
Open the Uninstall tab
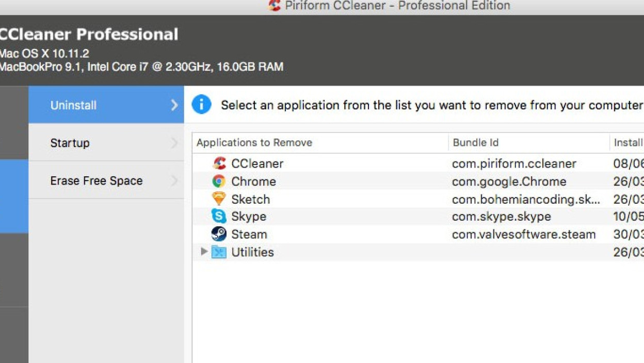pyautogui.click(x=106, y=105)
